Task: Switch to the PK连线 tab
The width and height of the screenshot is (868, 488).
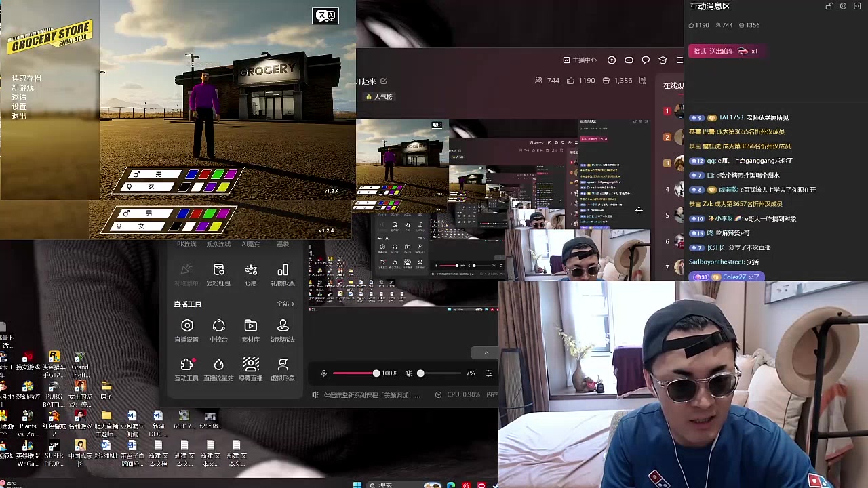Action: pyautogui.click(x=186, y=244)
